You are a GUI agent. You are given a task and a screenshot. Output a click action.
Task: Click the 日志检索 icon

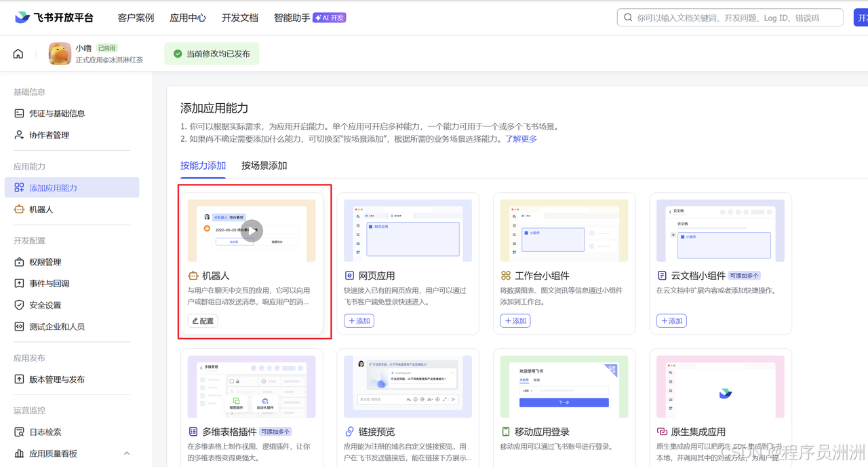pyautogui.click(x=19, y=432)
